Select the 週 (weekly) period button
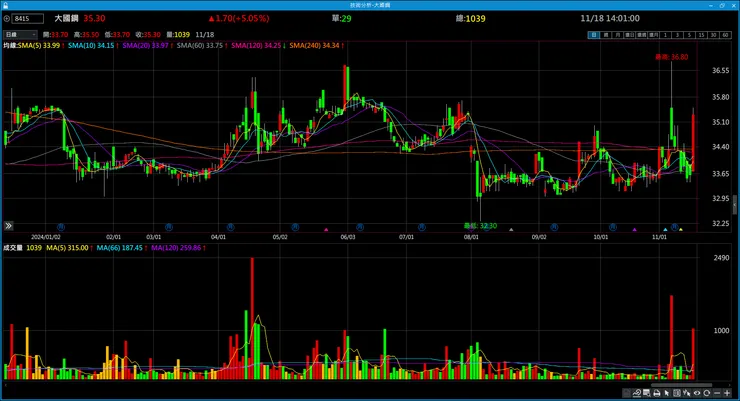Screen dimensions: 740x401 [605, 35]
